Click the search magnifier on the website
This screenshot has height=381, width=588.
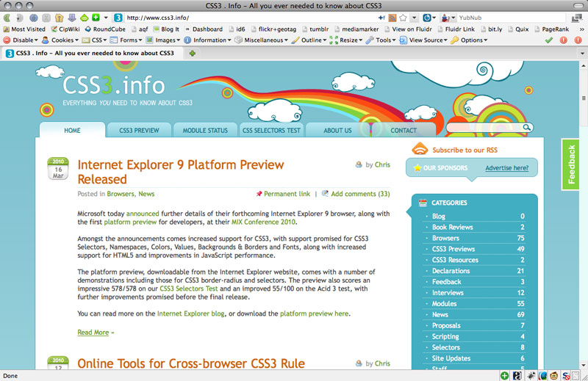point(527,128)
